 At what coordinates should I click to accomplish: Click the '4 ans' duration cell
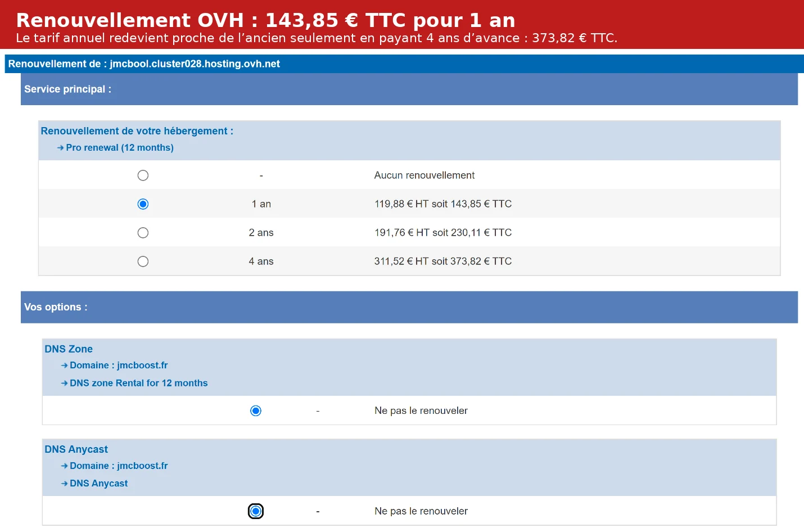261,262
